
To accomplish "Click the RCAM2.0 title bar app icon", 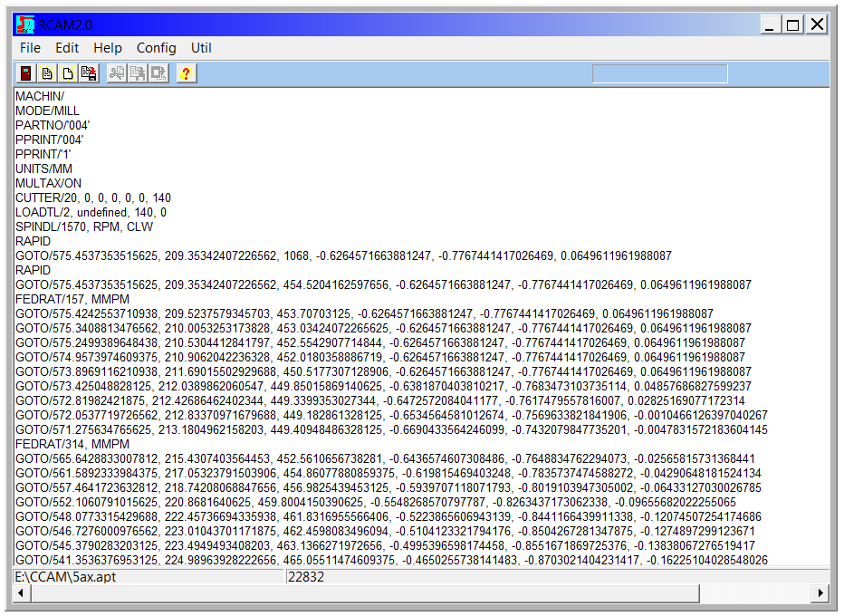I will click(x=25, y=25).
